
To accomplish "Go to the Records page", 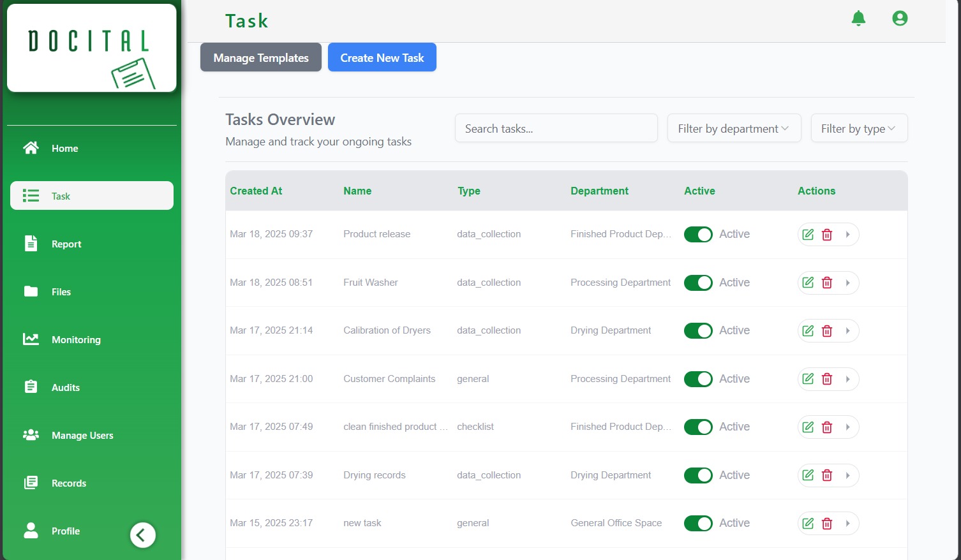I will click(92, 483).
